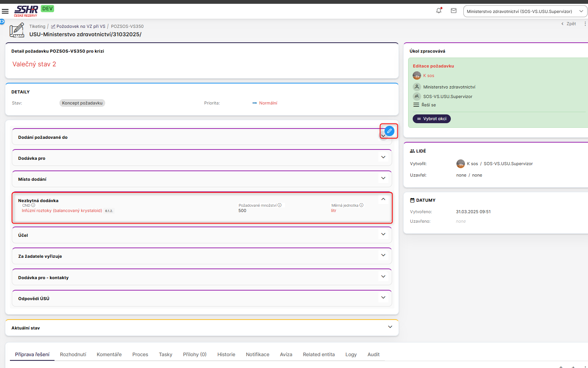The width and height of the screenshot is (588, 368).
Task: Open the Ministerstvo zdravotnictví role dropdown
Action: click(x=525, y=11)
